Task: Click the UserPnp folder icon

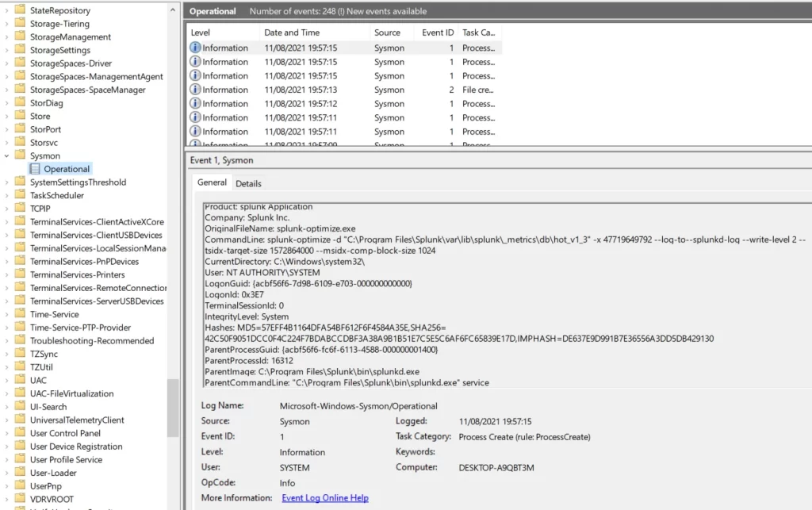Action: click(20, 485)
